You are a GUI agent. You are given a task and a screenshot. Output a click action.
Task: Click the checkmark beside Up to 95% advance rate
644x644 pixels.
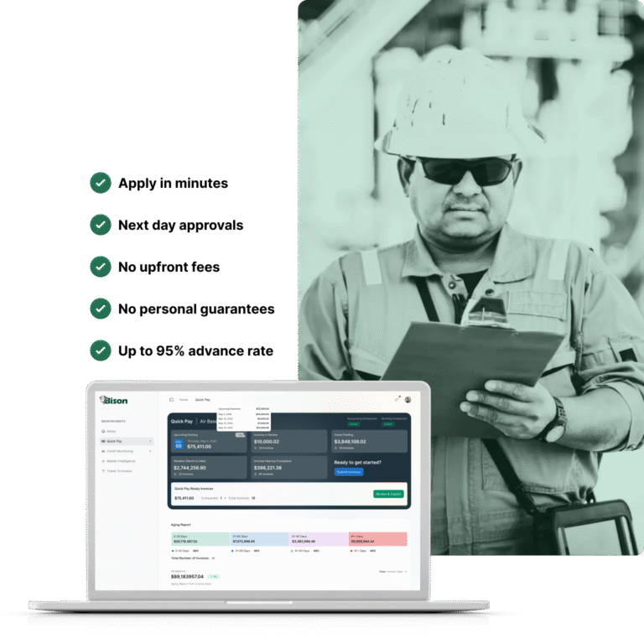(x=101, y=351)
